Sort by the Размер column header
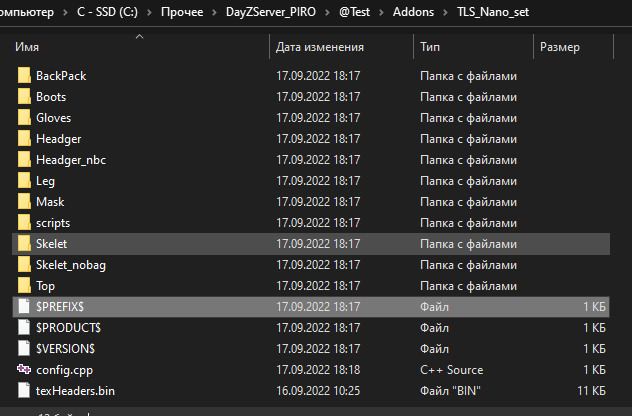This screenshot has height=416, width=632. pyautogui.click(x=559, y=47)
